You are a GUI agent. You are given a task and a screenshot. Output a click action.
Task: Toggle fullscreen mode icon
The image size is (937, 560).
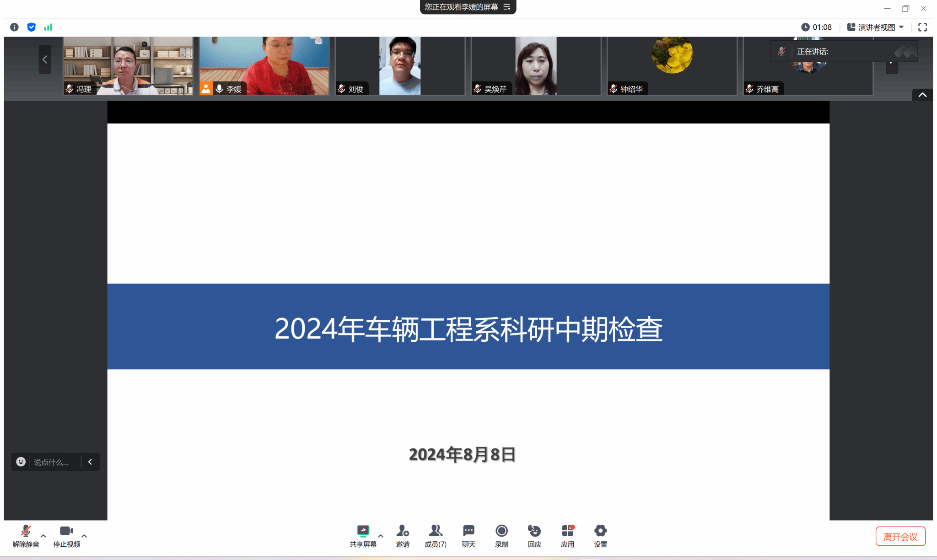922,27
